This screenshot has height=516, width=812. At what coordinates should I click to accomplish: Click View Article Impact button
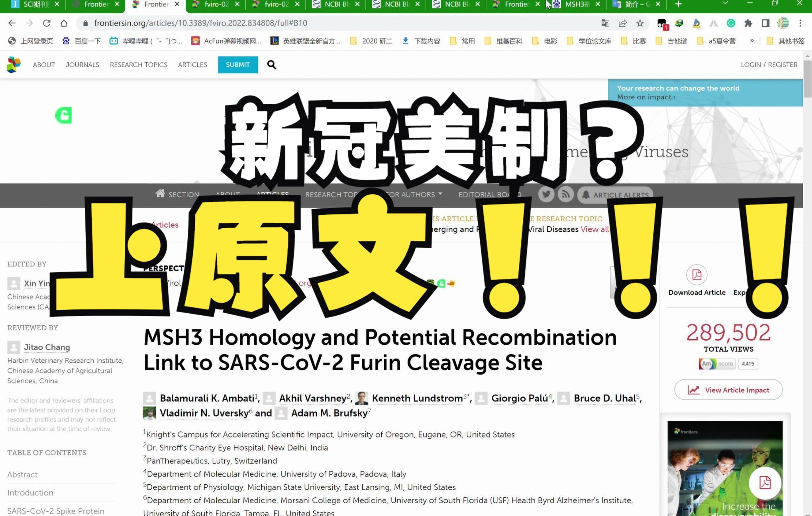[728, 390]
